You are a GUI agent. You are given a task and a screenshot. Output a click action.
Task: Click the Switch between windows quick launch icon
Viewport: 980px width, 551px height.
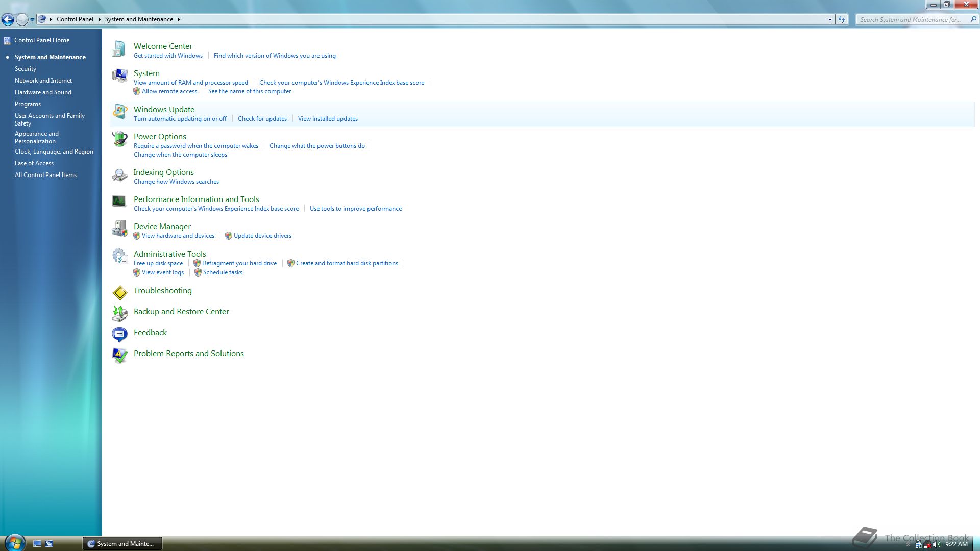[x=49, y=544]
